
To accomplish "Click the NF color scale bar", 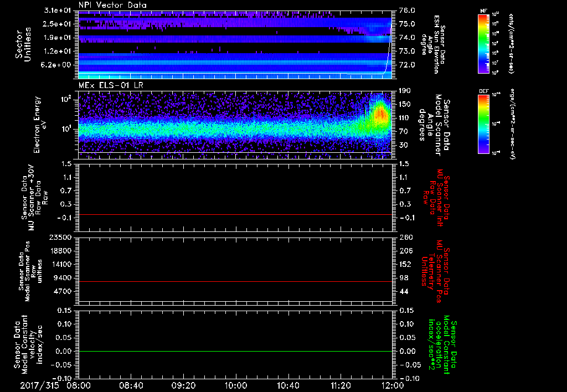I will pos(482,44).
